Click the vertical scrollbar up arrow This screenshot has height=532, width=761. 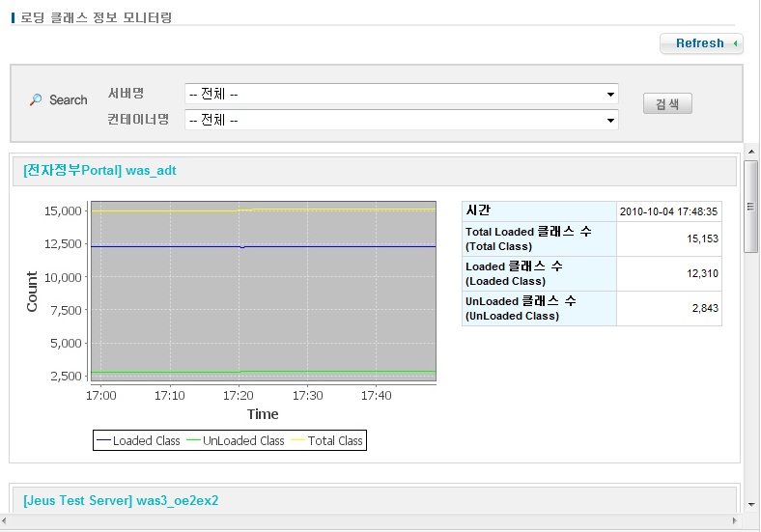751,153
